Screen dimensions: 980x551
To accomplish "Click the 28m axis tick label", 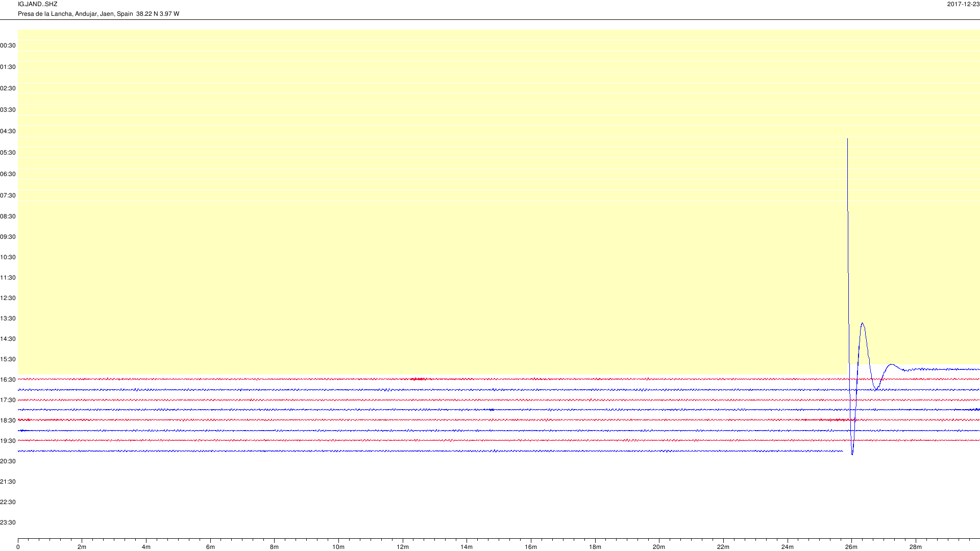I will pyautogui.click(x=916, y=547).
